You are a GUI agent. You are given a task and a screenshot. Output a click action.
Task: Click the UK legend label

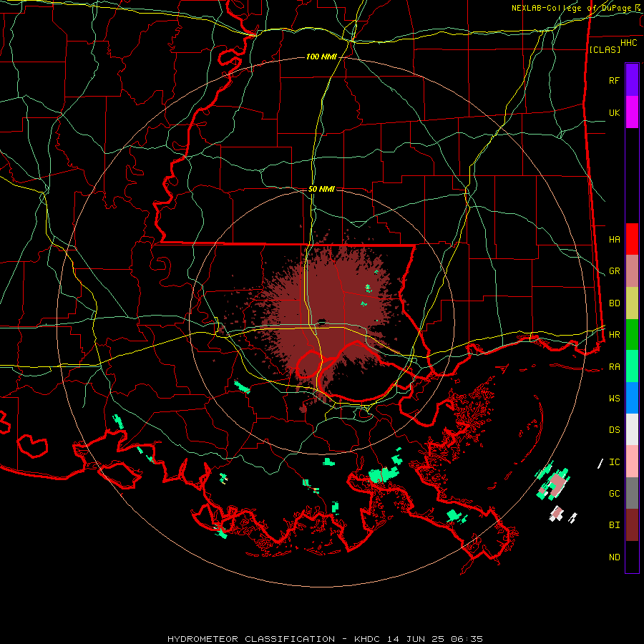[614, 112]
